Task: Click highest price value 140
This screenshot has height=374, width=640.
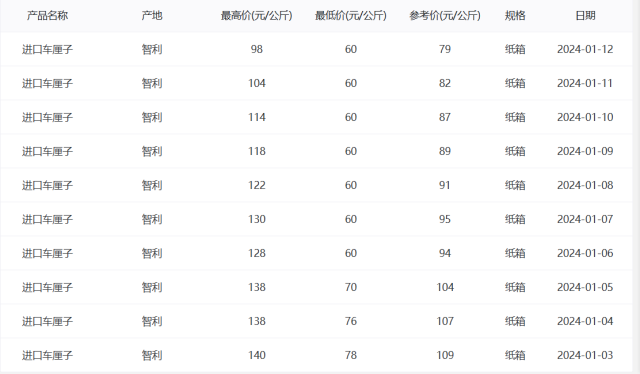Action: coord(257,355)
